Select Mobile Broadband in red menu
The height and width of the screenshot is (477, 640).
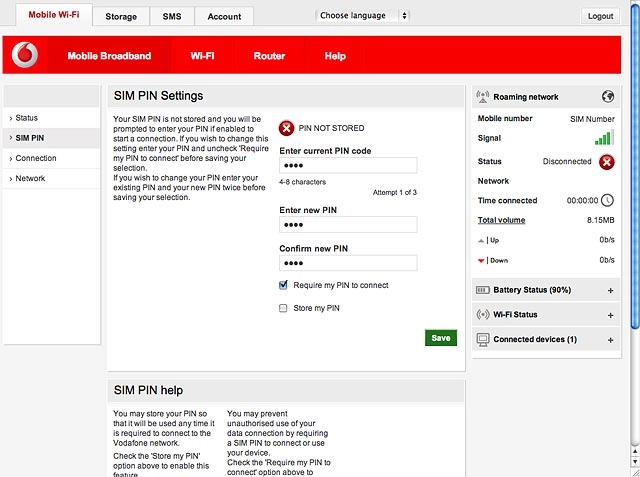[109, 56]
